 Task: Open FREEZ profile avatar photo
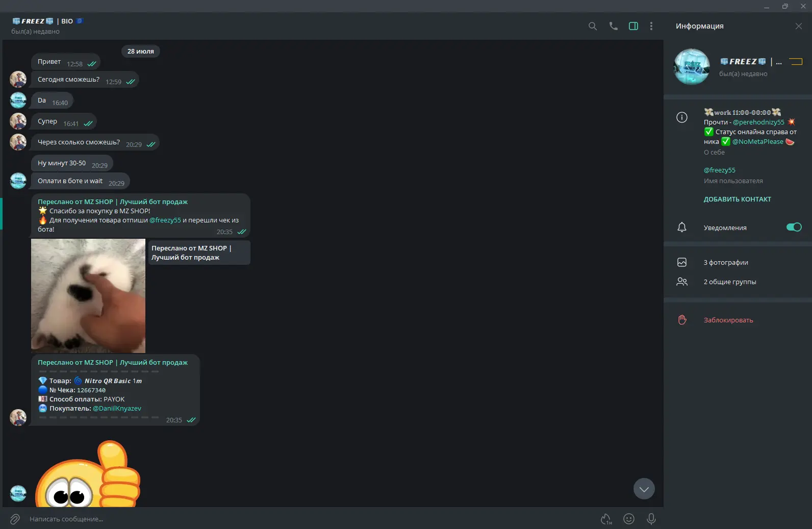[692, 66]
